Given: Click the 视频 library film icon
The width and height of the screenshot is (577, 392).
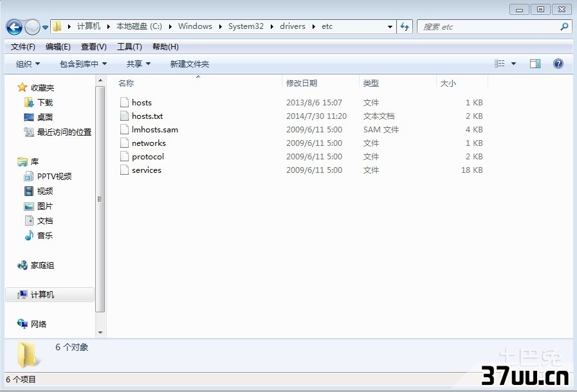Looking at the screenshot, I should coord(29,191).
